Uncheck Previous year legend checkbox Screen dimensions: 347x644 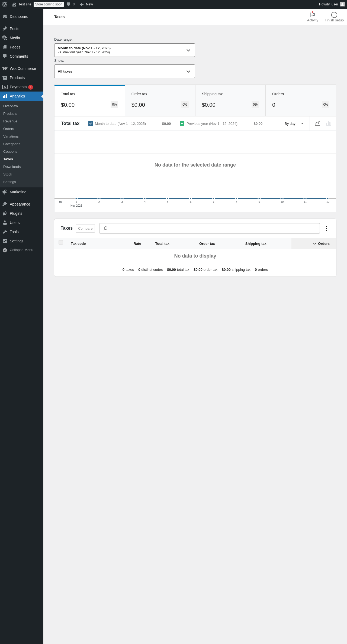pos(182,123)
